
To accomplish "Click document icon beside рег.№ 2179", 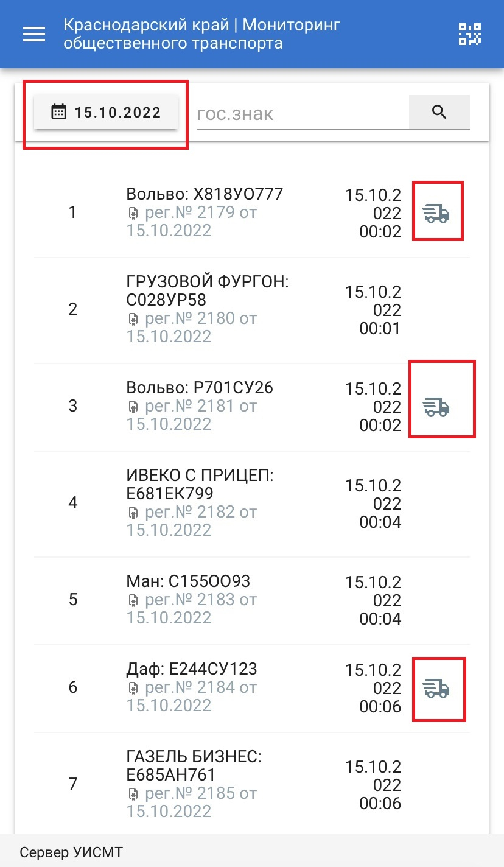I will (133, 214).
